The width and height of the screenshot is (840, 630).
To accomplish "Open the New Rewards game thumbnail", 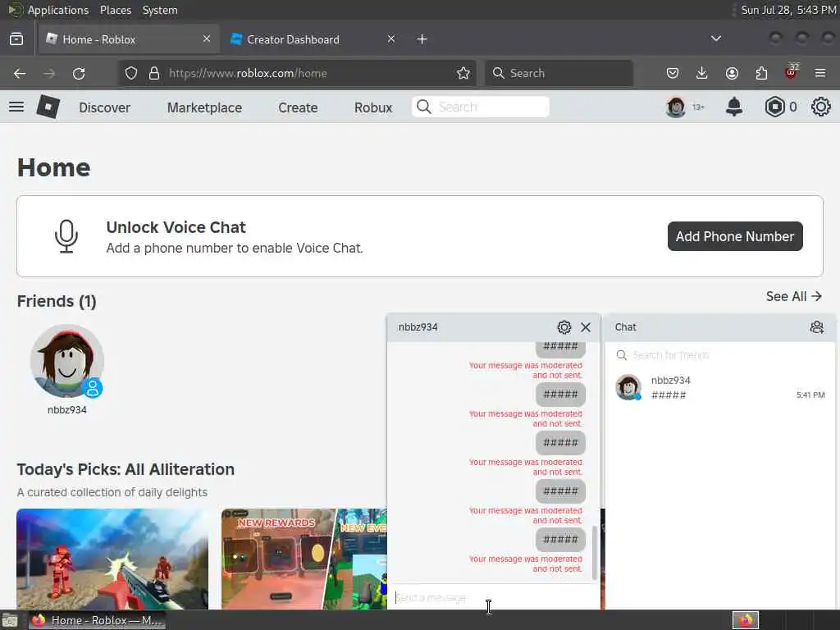I will (x=304, y=559).
